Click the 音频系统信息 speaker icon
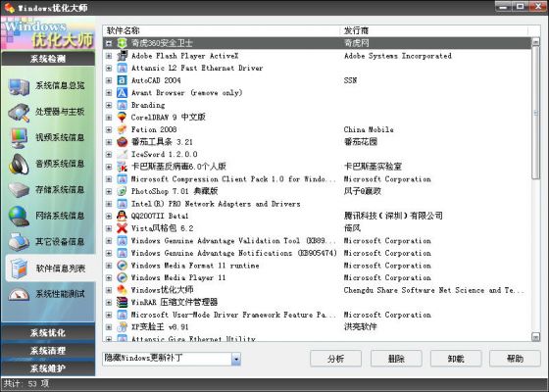This screenshot has height=392, width=549. [19, 165]
